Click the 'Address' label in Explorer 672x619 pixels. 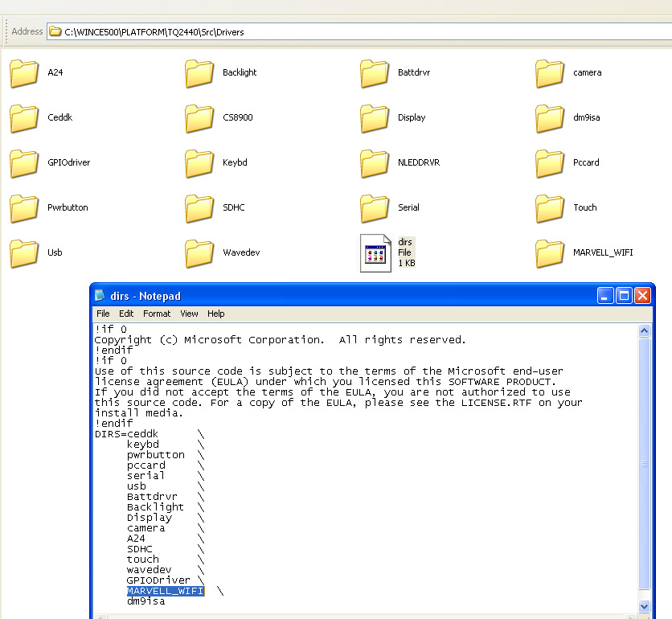[27, 31]
